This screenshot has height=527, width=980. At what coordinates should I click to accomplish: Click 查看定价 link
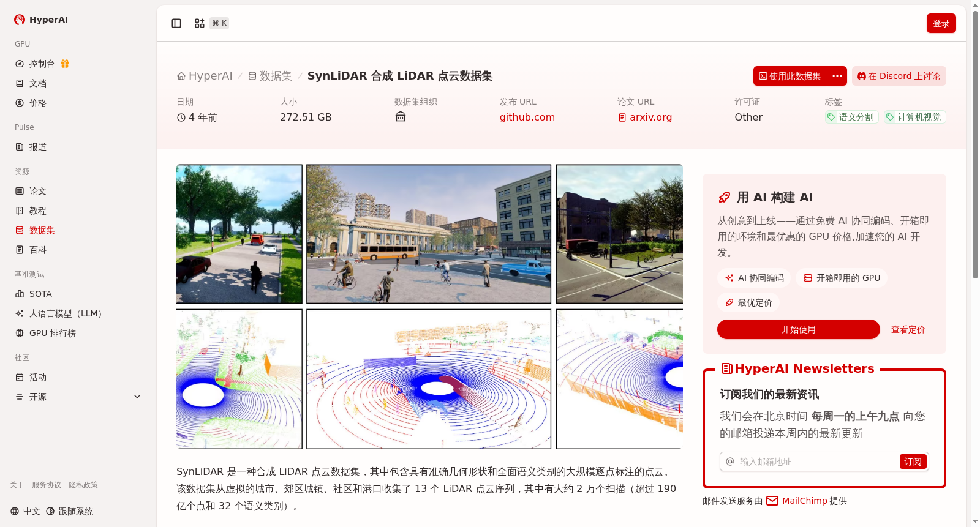908,329
